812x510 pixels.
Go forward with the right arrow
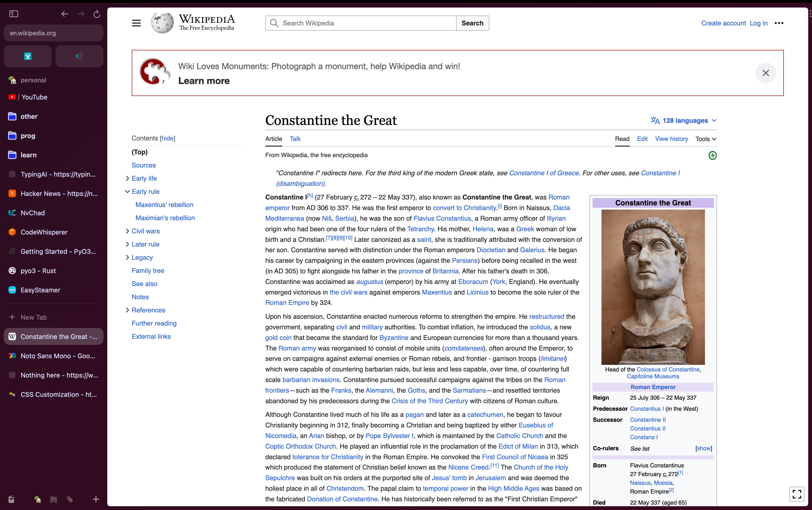81,14
